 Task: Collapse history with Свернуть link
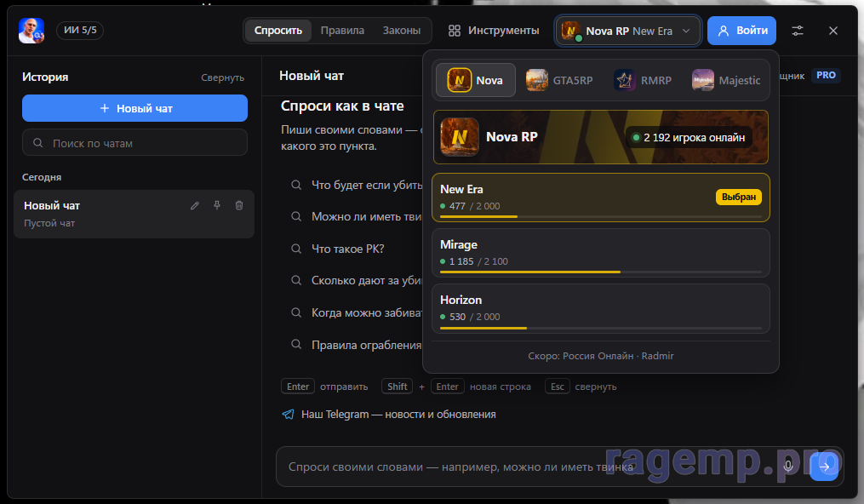click(223, 77)
